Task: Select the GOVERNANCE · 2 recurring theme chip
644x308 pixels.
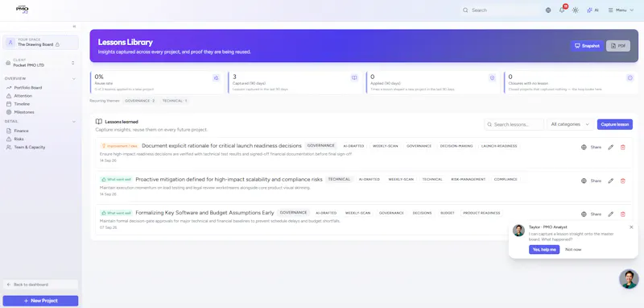Action: pyautogui.click(x=139, y=101)
